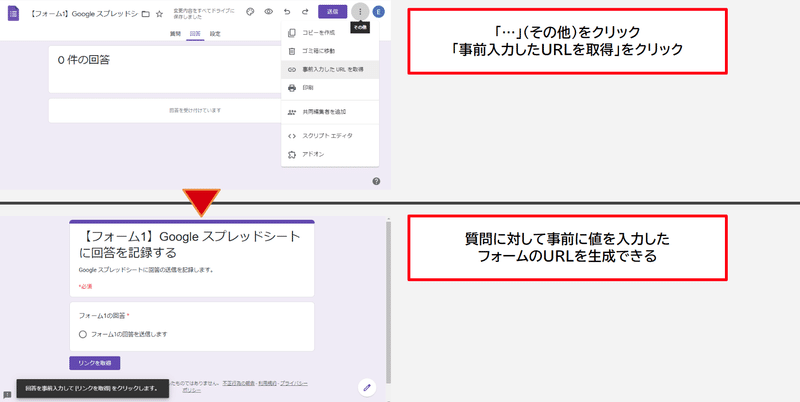The width and height of the screenshot is (800, 402).
Task: Click the Google スプレッドシートに回答の送信 description text
Action: [x=146, y=270]
